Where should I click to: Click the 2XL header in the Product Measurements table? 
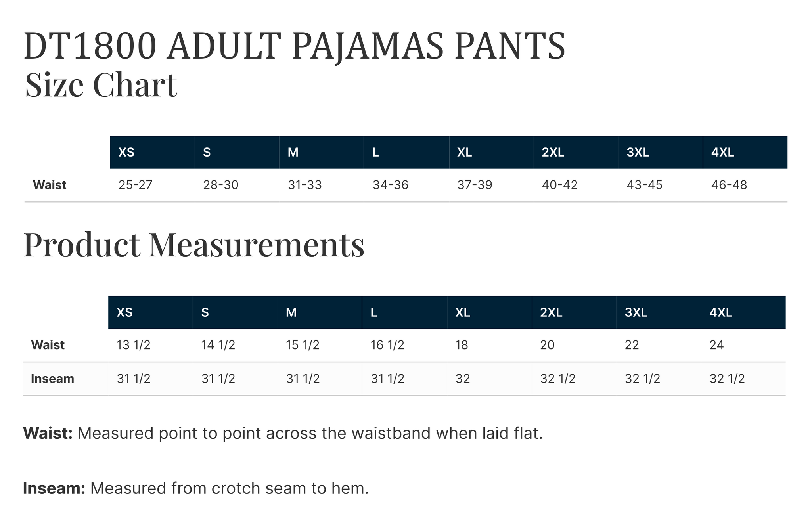click(x=551, y=313)
